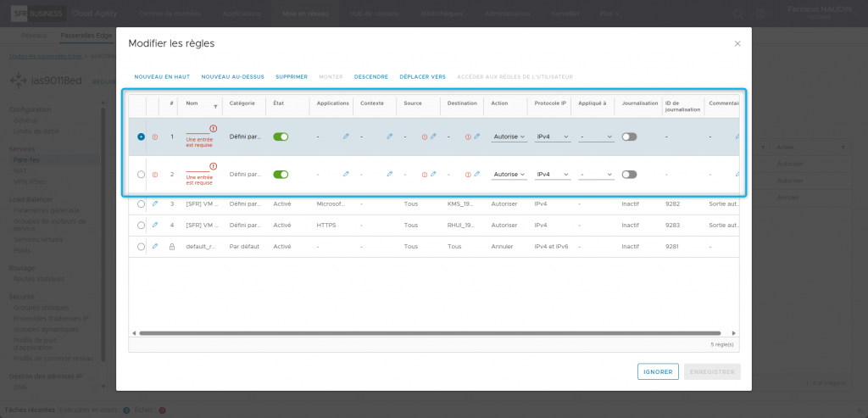Click Contexte edit pencil in rule 2
This screenshot has width=868, height=418.
[x=389, y=174]
